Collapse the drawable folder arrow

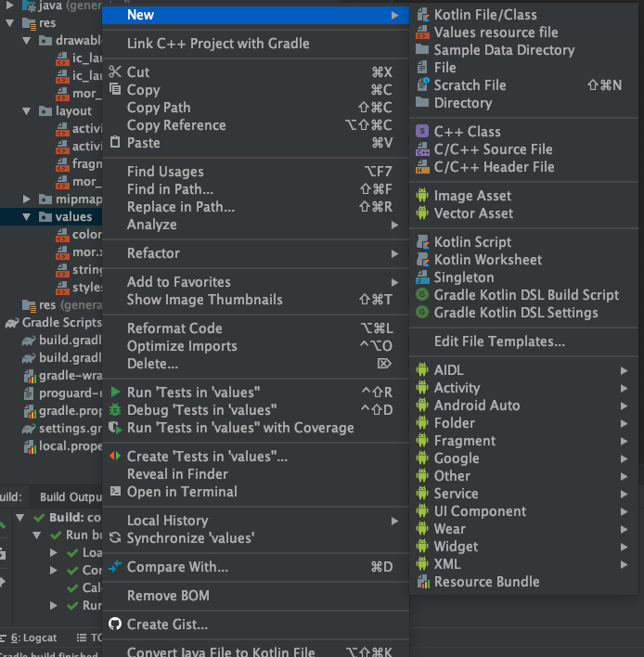click(x=27, y=41)
